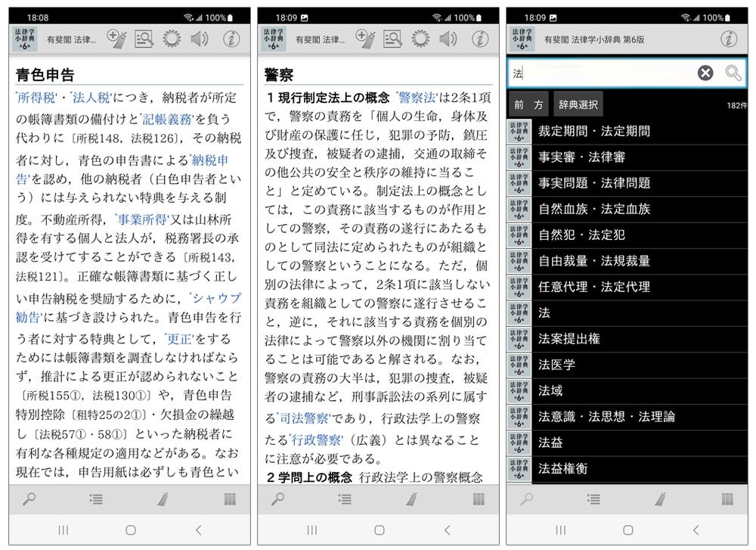Clear search text with the X icon

705,73
